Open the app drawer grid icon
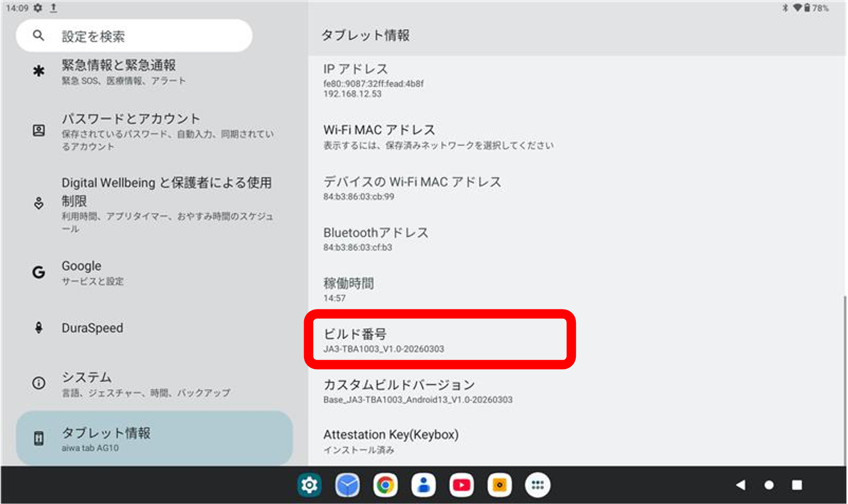848x504 pixels. point(538,485)
